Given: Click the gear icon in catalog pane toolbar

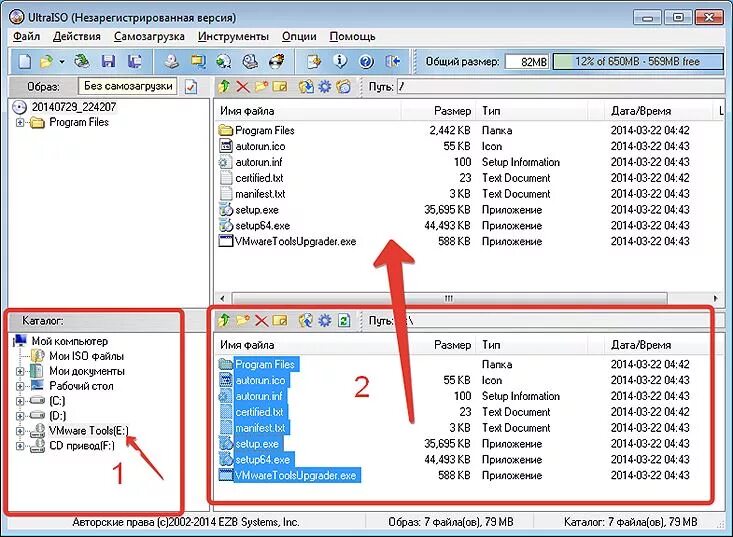Looking at the screenshot, I should coord(325,320).
